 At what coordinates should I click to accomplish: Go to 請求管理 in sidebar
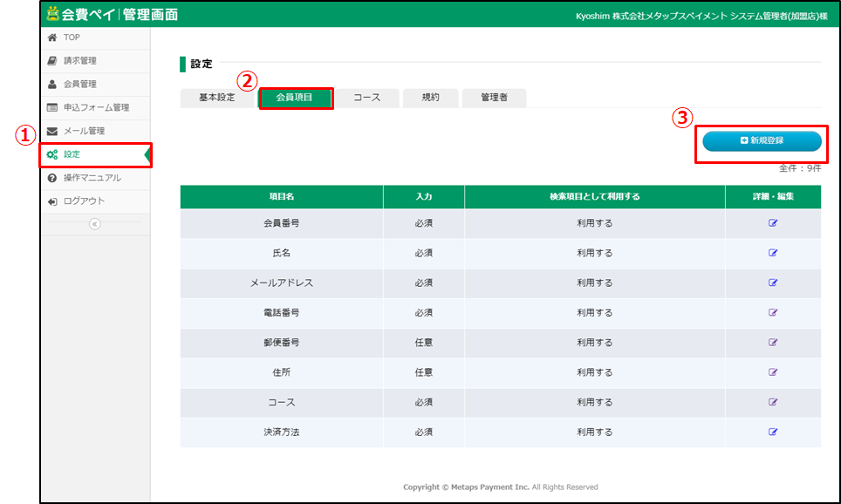pos(79,61)
